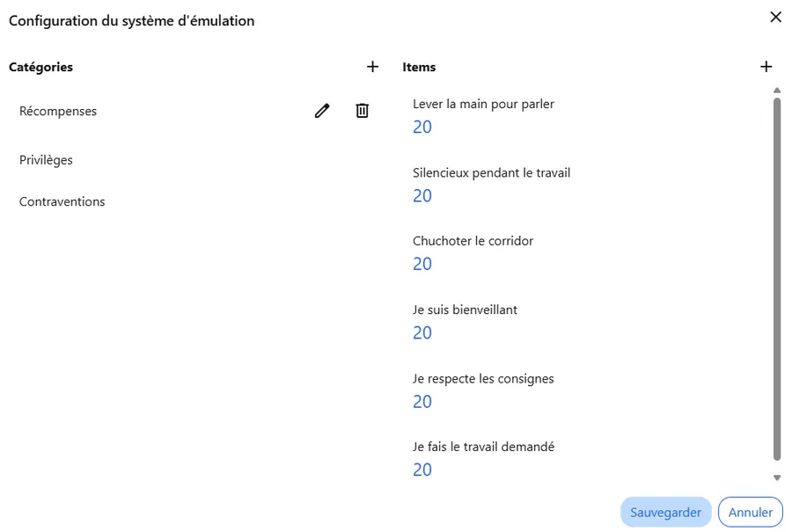Select the Récompenses category

(x=58, y=111)
